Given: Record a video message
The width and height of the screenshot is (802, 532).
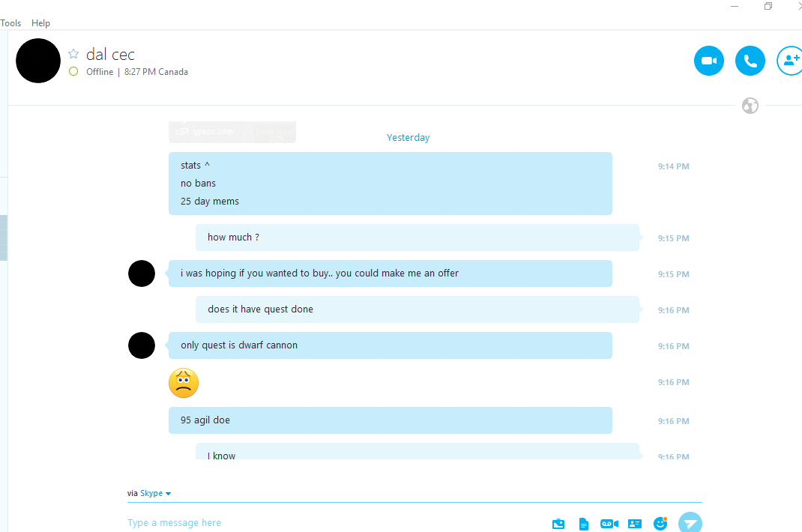Looking at the screenshot, I should point(609,523).
